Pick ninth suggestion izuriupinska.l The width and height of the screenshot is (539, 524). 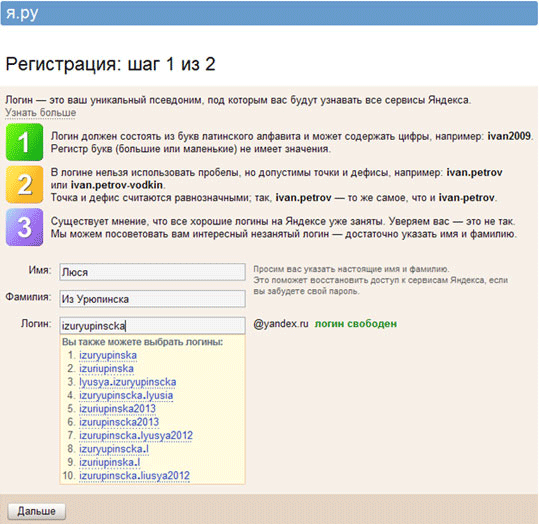point(110,462)
